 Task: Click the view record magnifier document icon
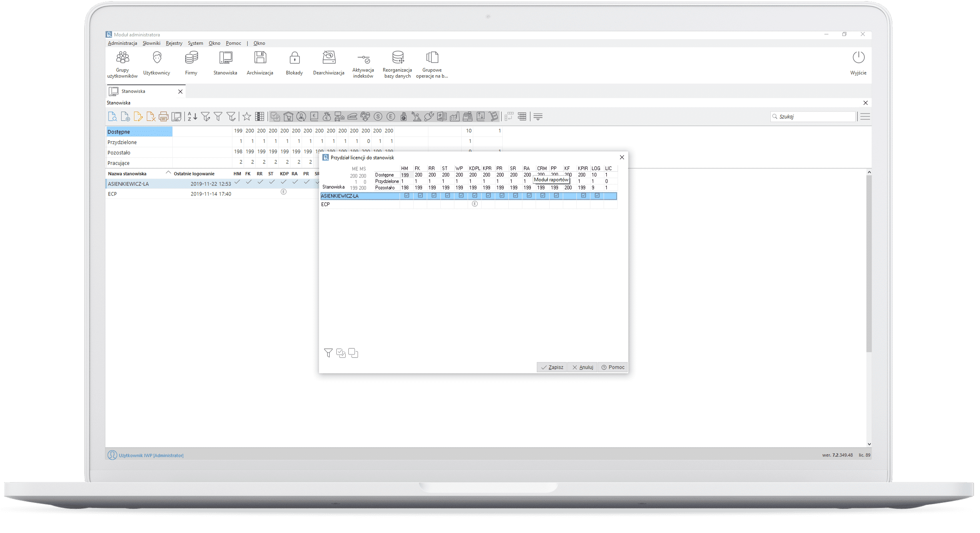112,116
